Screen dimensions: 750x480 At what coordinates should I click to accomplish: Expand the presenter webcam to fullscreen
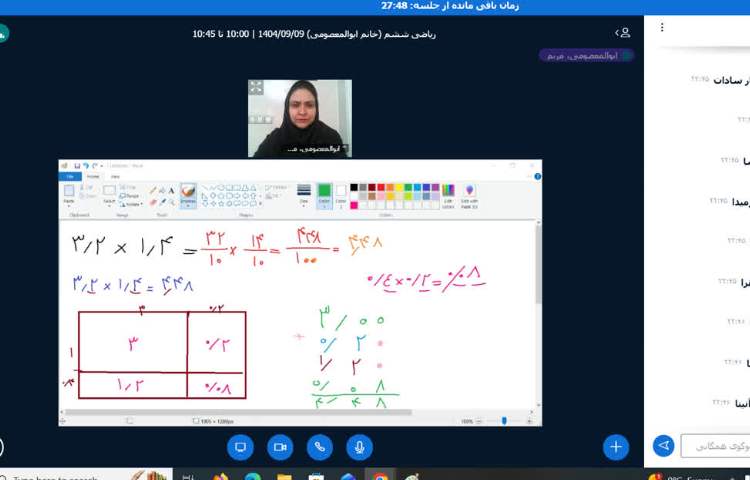pos(257,88)
